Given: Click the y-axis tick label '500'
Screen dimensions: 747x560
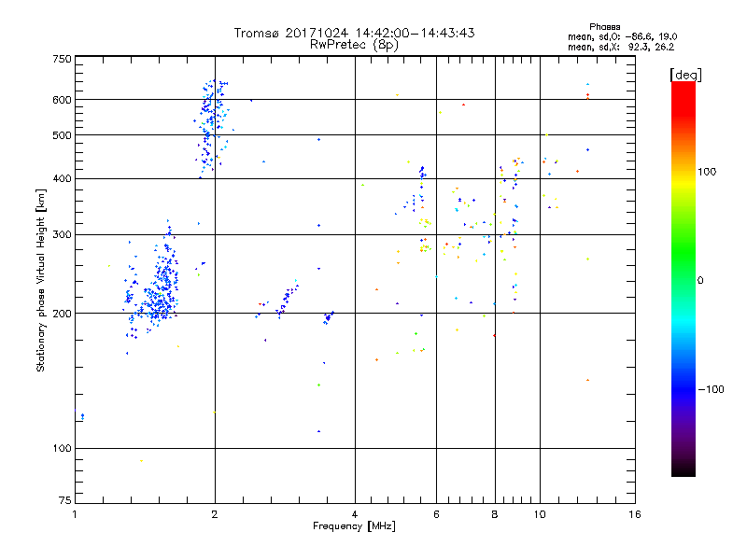Looking at the screenshot, I should [x=63, y=135].
